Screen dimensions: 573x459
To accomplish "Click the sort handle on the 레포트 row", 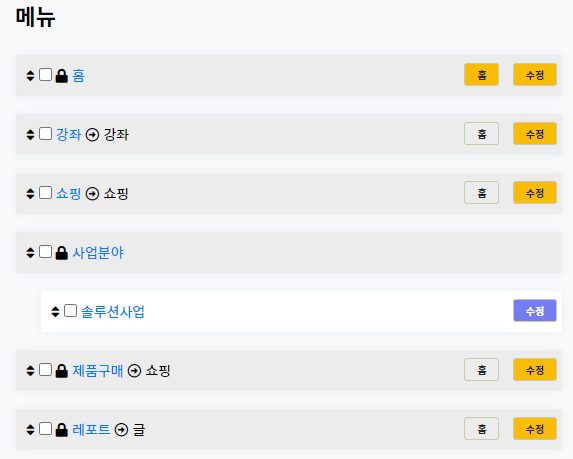I will (30, 430).
